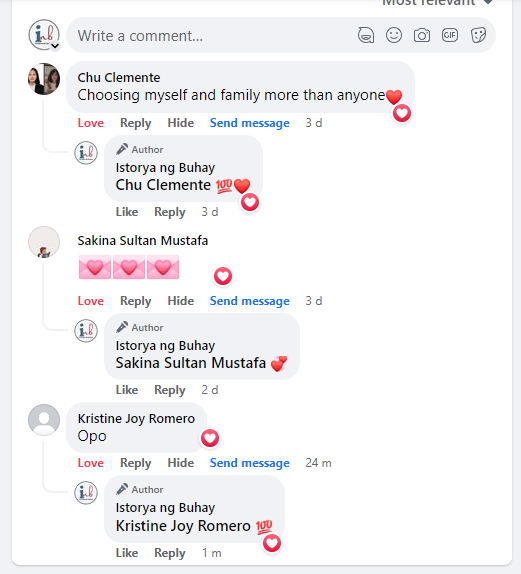This screenshot has height=574, width=521.
Task: Toggle Love reaction on Chu Clemente's comment
Action: click(x=90, y=123)
